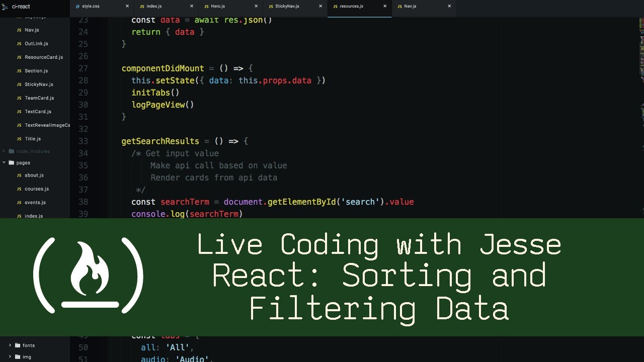The image size is (644, 362).
Task: Click the JS icon beside Section.js
Action: 19,71
